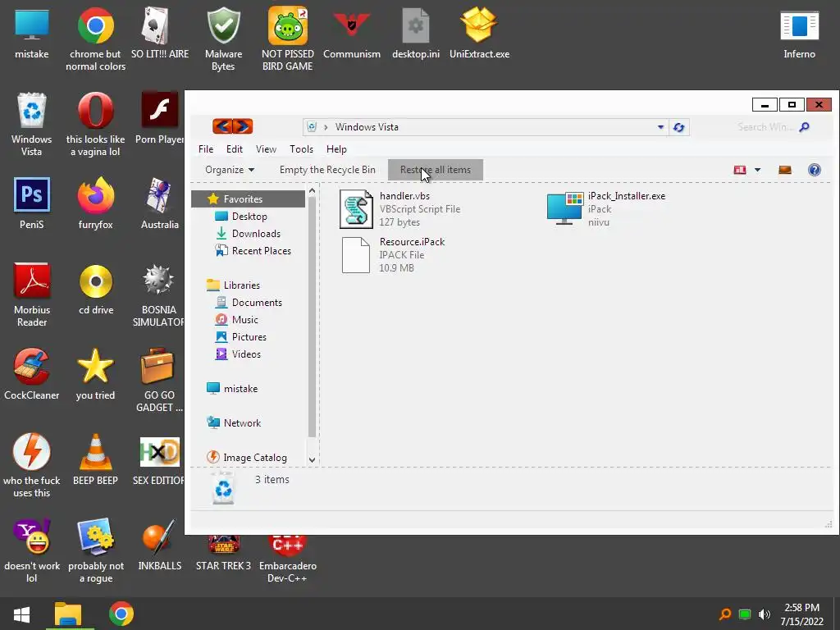This screenshot has width=840, height=630.
Task: Select the INKBALLS desktop icon
Action: tap(160, 545)
